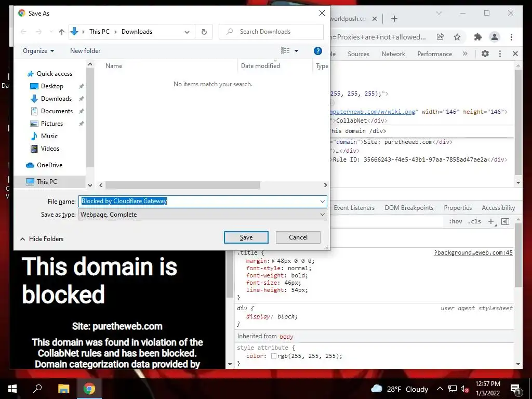Screen dimensions: 532x399
Task: Open the Save As help icon
Action: pos(317,51)
